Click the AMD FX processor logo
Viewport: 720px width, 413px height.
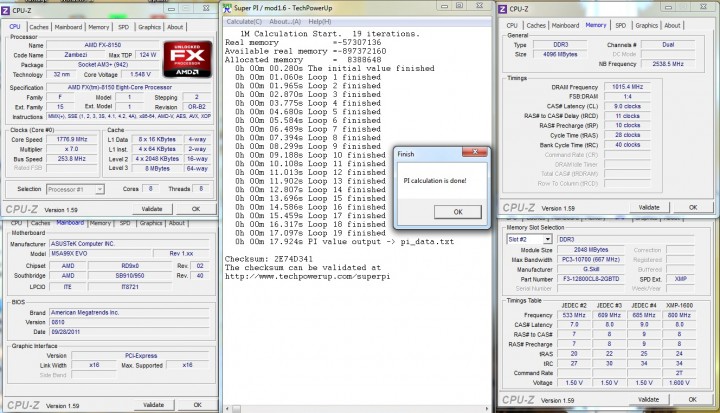tap(188, 59)
